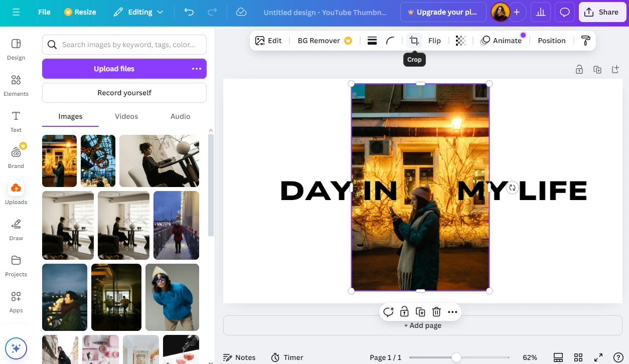The image size is (629, 364).
Task: Switch to the Images tab
Action: [70, 116]
